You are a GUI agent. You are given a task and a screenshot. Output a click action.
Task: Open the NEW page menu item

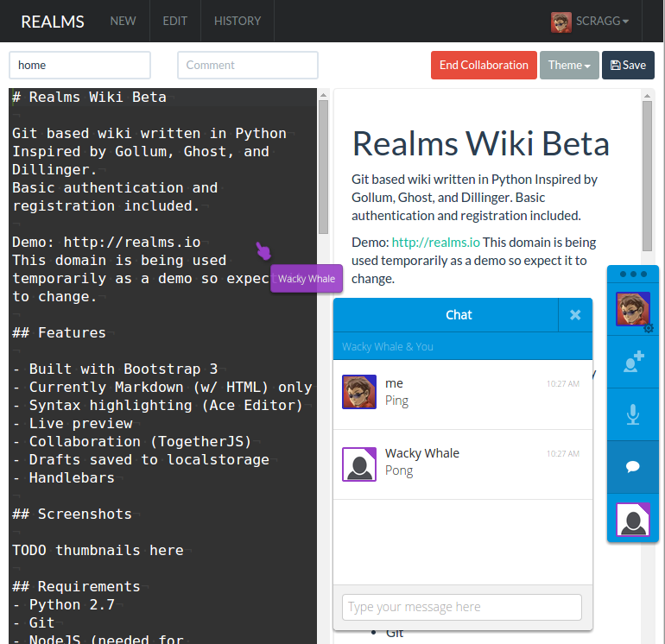[x=123, y=21]
